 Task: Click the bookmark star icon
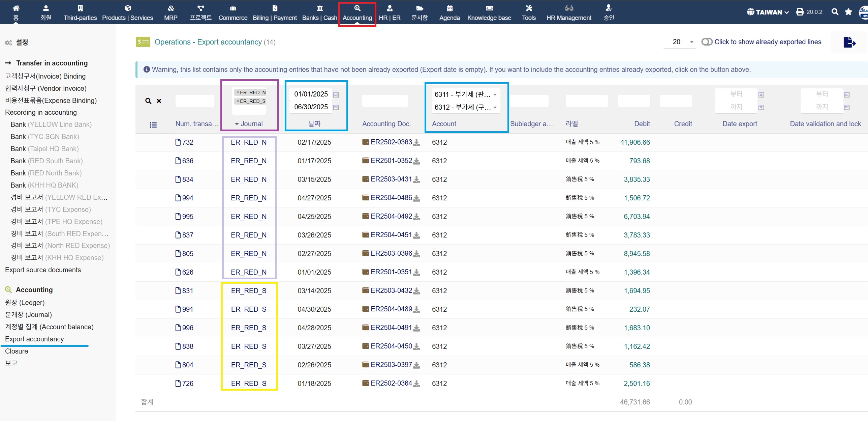[x=848, y=12]
